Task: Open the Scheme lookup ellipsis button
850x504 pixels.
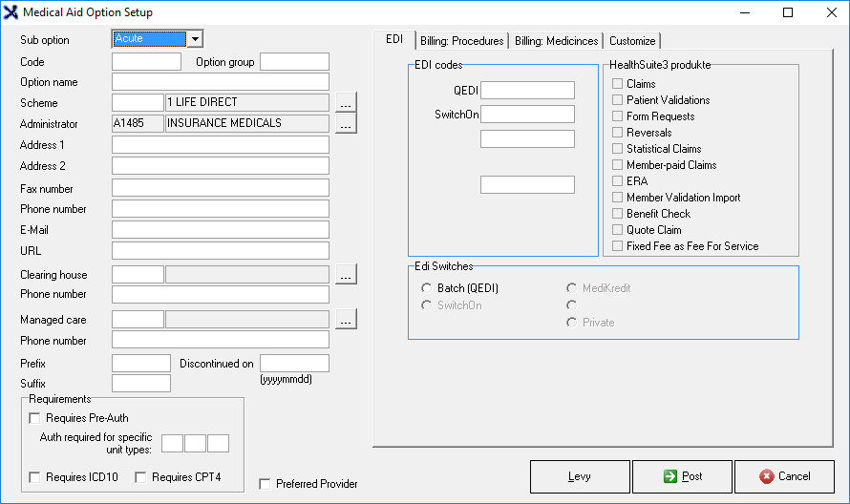Action: pyautogui.click(x=346, y=102)
